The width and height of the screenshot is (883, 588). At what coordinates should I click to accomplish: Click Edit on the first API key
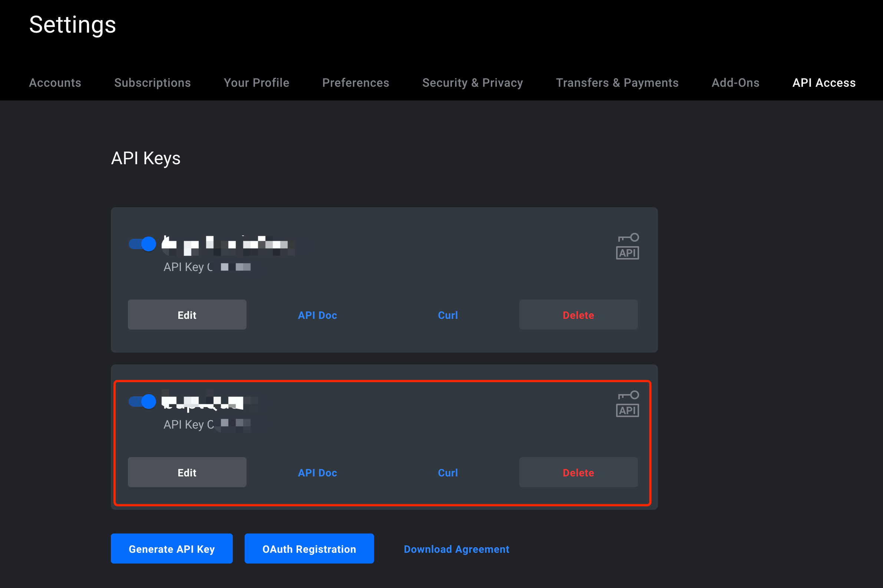(x=187, y=315)
